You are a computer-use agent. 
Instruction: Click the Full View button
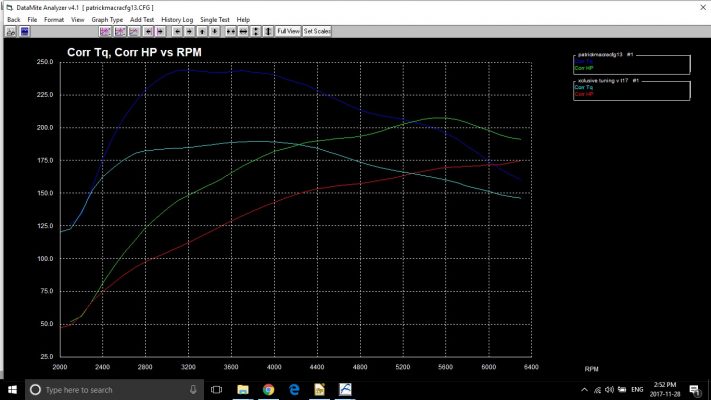[288, 31]
